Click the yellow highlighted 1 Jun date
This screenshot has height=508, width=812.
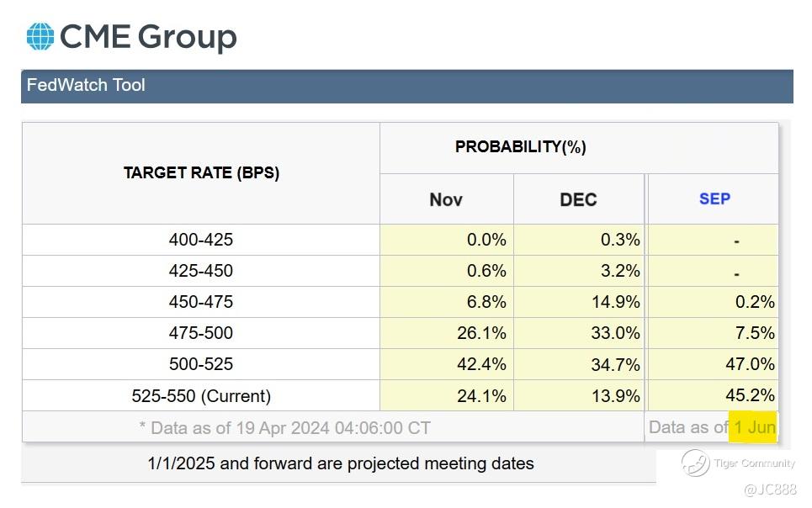tap(755, 427)
